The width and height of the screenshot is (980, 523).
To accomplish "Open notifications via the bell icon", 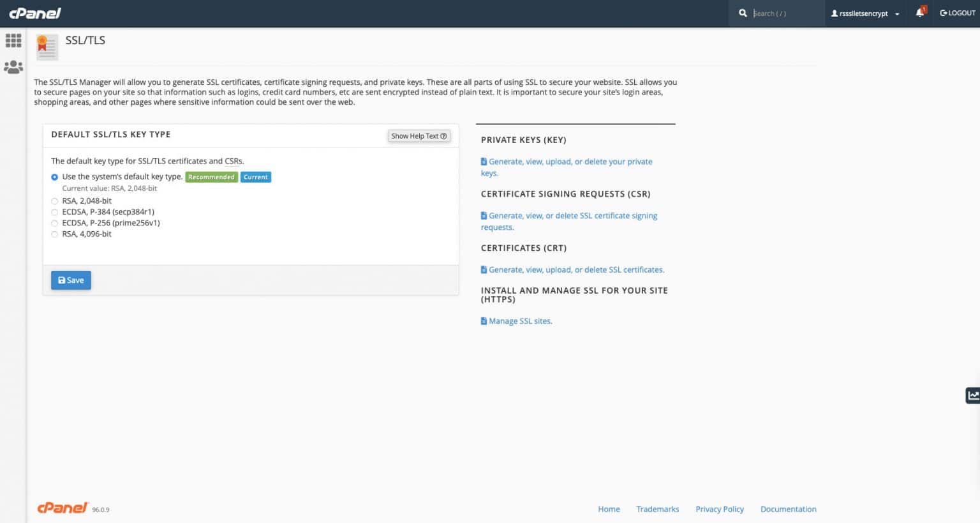I will 919,13.
